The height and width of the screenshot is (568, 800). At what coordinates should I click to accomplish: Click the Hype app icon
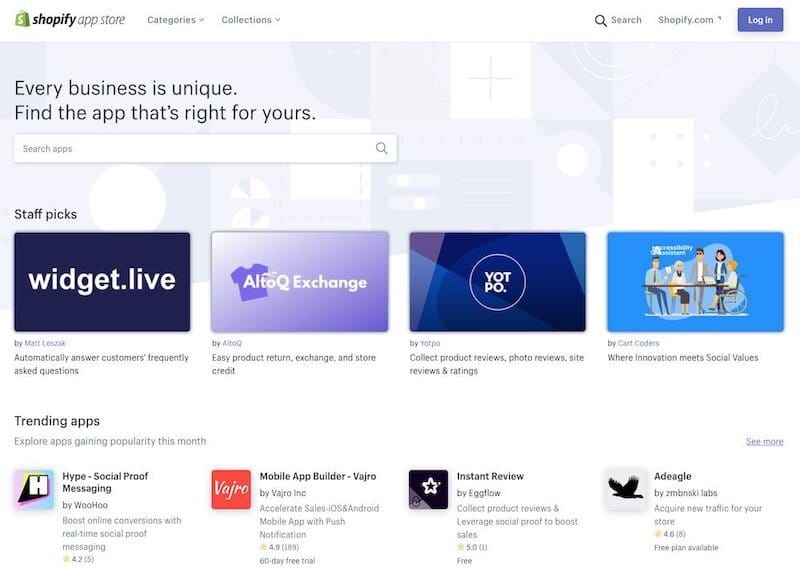tap(34, 489)
